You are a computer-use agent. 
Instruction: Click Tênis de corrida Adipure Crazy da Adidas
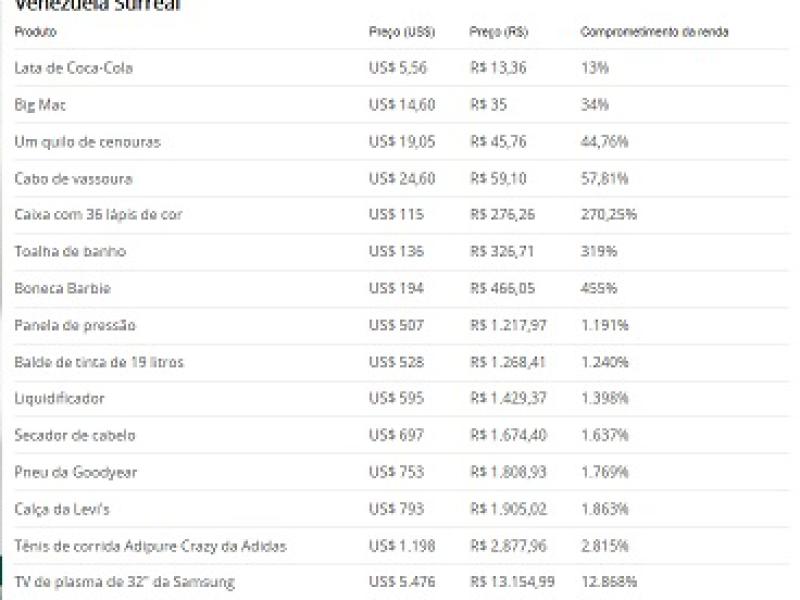click(x=150, y=546)
